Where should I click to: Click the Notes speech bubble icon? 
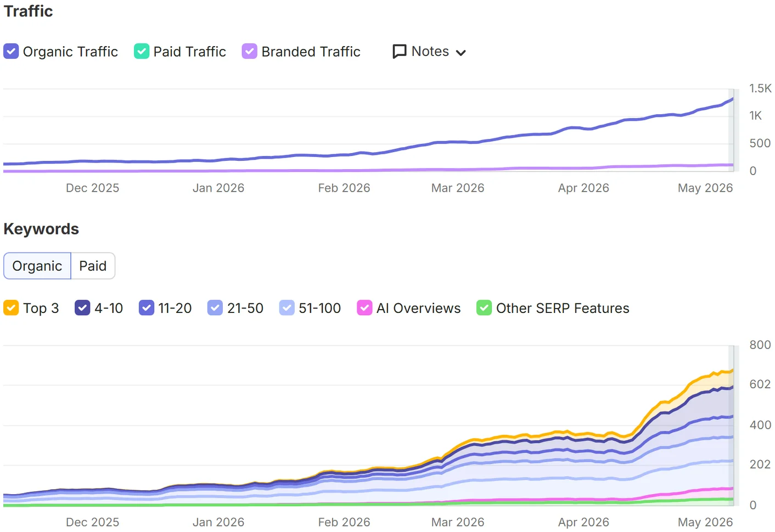(400, 52)
